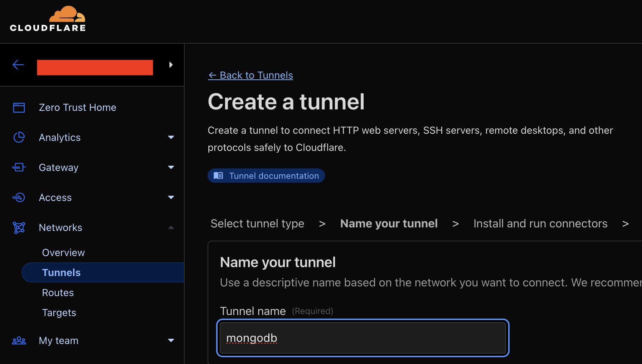Open the Analytics menu item

60,137
